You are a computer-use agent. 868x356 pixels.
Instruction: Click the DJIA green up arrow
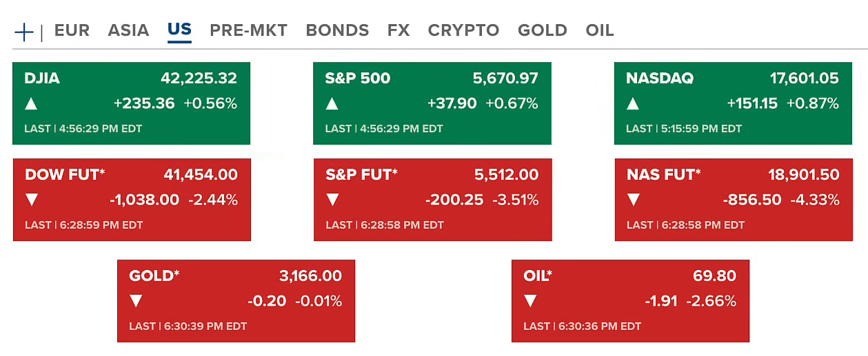31,104
